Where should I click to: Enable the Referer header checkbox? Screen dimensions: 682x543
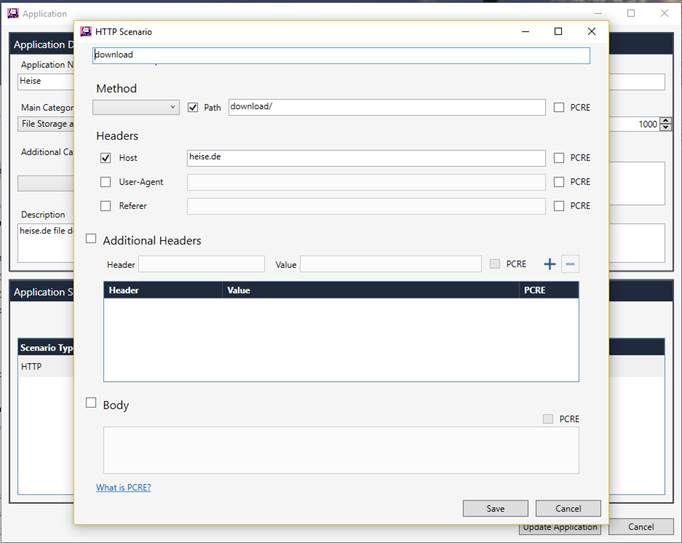tap(105, 206)
